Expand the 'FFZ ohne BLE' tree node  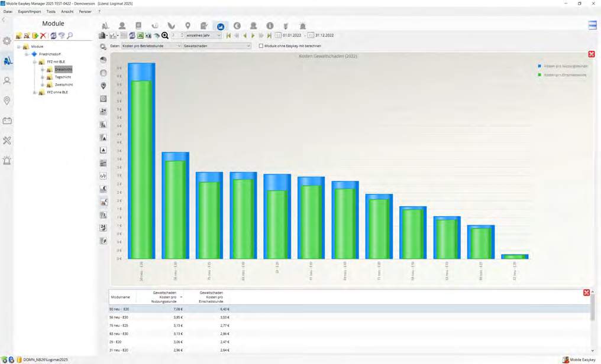(x=34, y=93)
